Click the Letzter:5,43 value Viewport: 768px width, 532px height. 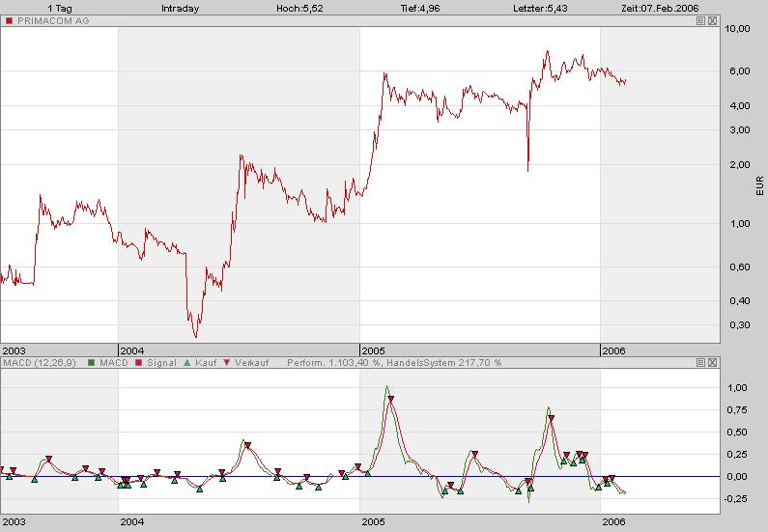tap(540, 9)
